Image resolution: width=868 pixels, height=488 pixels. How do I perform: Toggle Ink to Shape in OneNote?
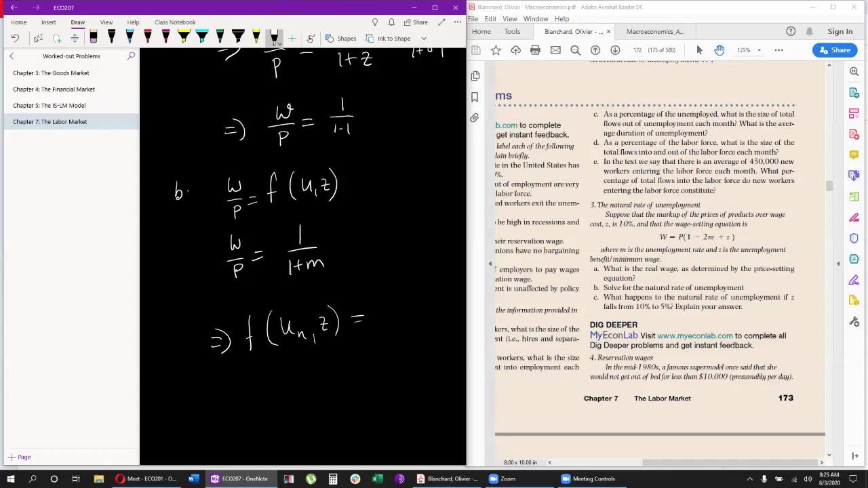pos(388,39)
